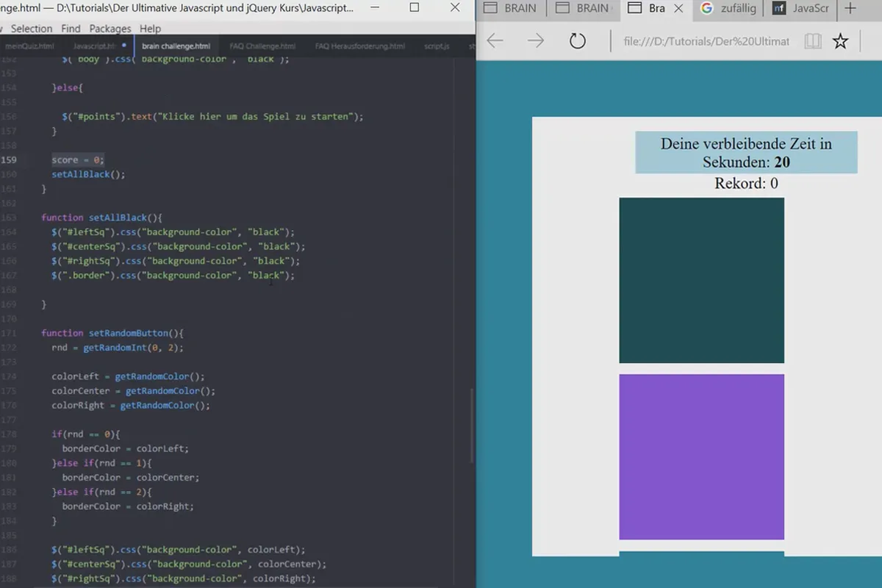Open the FAQ Herausforderung.html editor tab
The image size is (882, 588).
pyautogui.click(x=360, y=46)
